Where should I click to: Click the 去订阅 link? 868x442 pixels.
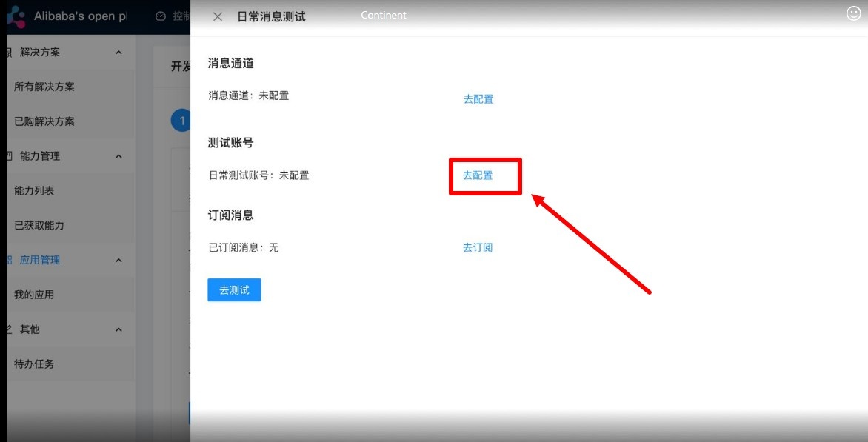tap(478, 247)
